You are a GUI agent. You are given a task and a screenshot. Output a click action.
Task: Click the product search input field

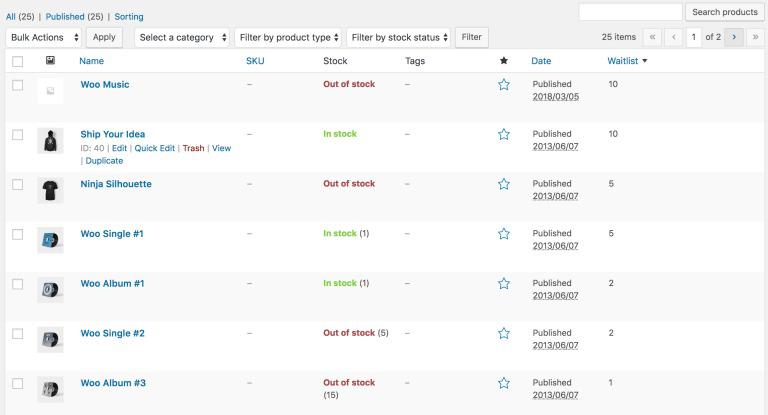pos(630,12)
